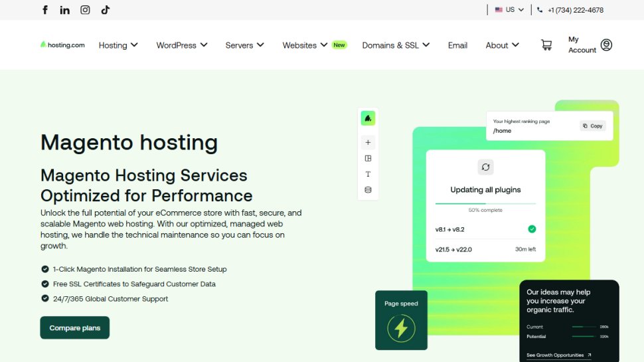Viewport: 644px width, 362px height.
Task: Click the 50% complete label
Action: [x=485, y=210]
